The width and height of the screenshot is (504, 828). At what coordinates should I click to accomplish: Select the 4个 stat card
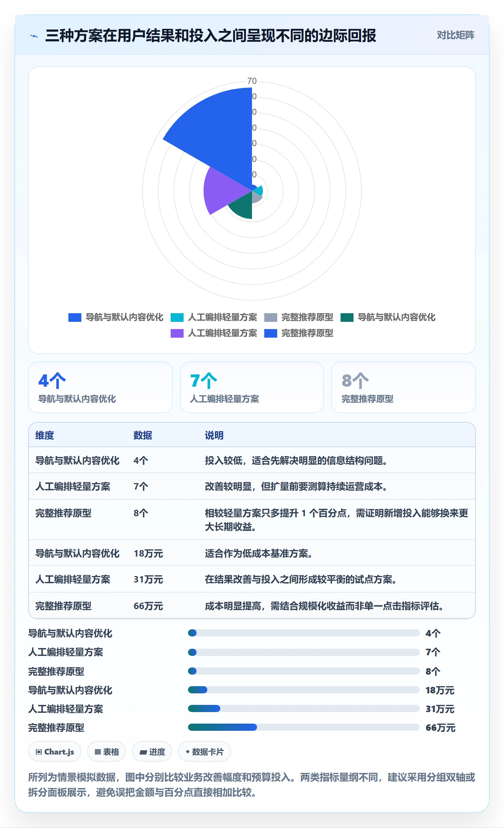pyautogui.click(x=100, y=387)
